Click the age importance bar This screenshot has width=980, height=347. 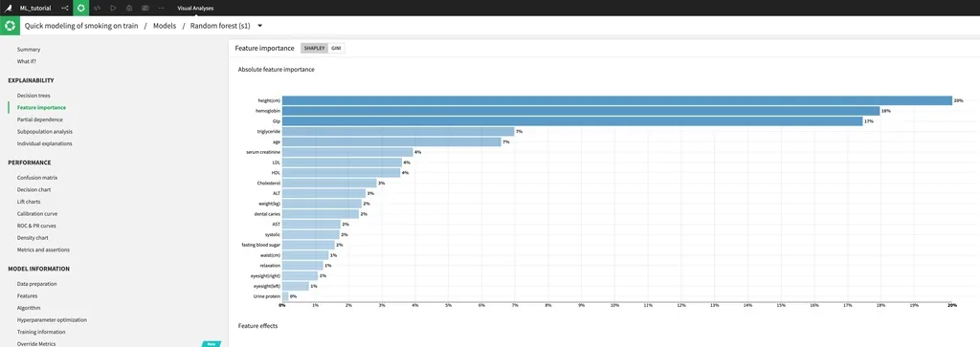pyautogui.click(x=391, y=141)
